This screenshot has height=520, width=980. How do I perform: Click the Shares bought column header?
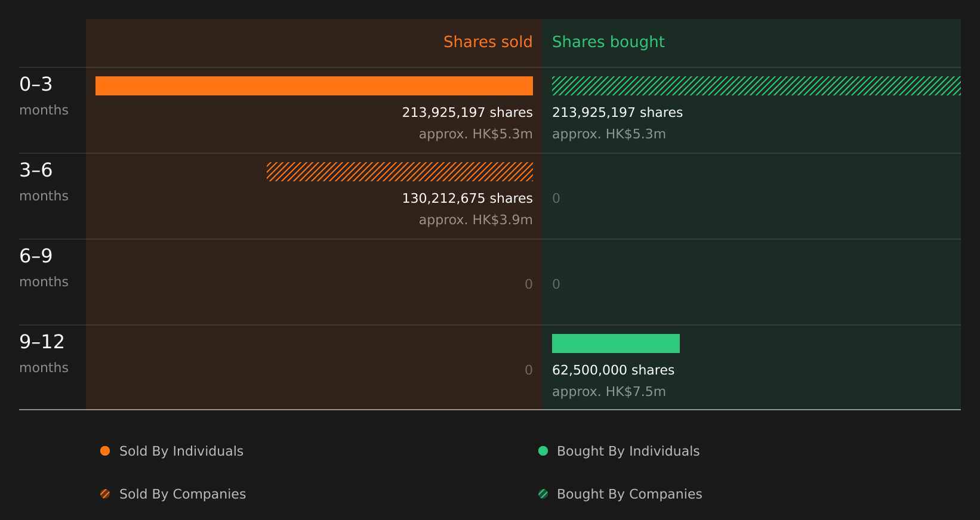click(x=608, y=42)
